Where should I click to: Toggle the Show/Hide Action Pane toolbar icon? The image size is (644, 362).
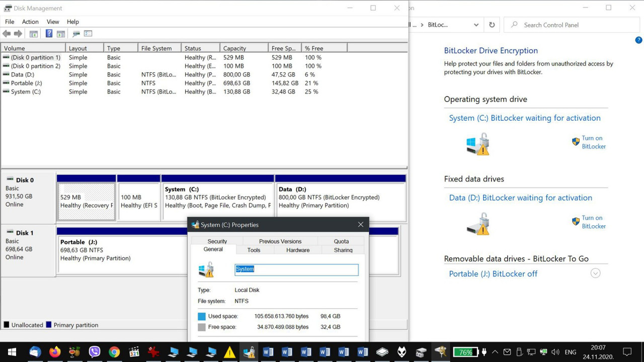(x=61, y=34)
